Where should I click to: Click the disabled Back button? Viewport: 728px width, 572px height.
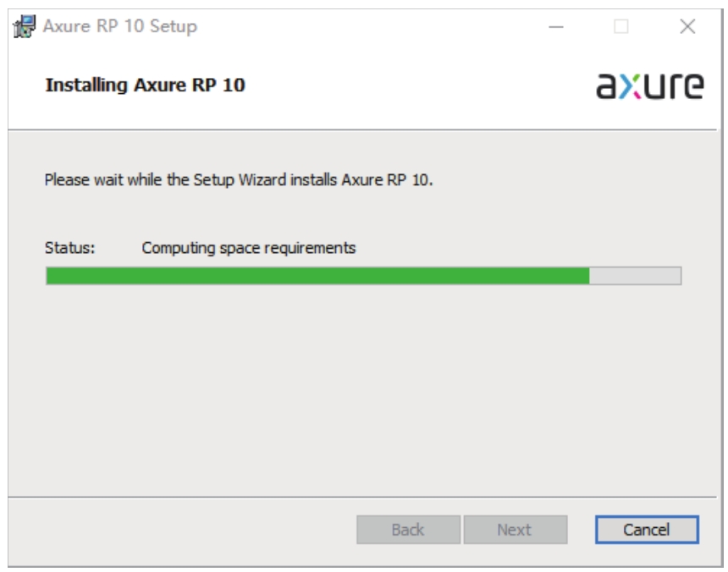[408, 530]
